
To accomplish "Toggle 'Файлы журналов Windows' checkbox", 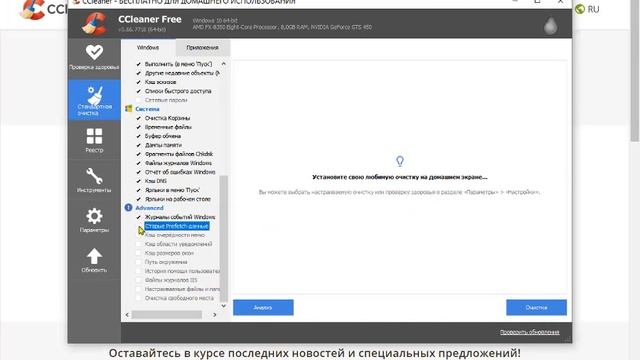I will (138, 163).
